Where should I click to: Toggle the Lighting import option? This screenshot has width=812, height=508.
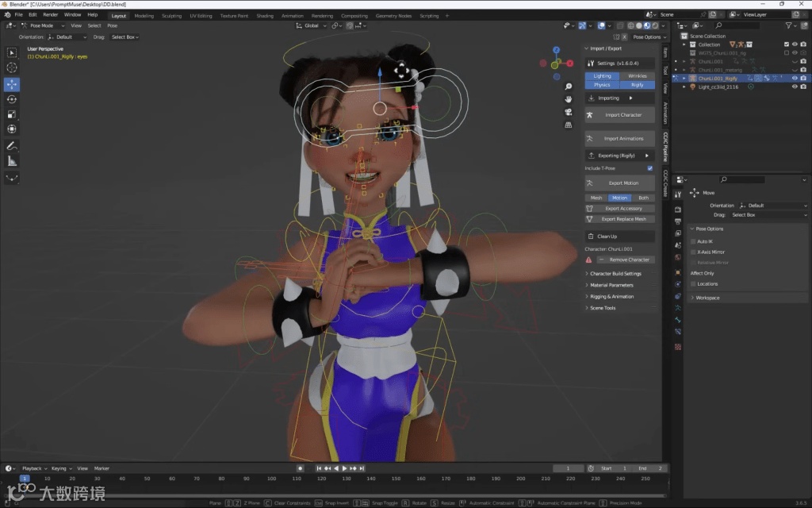point(603,75)
